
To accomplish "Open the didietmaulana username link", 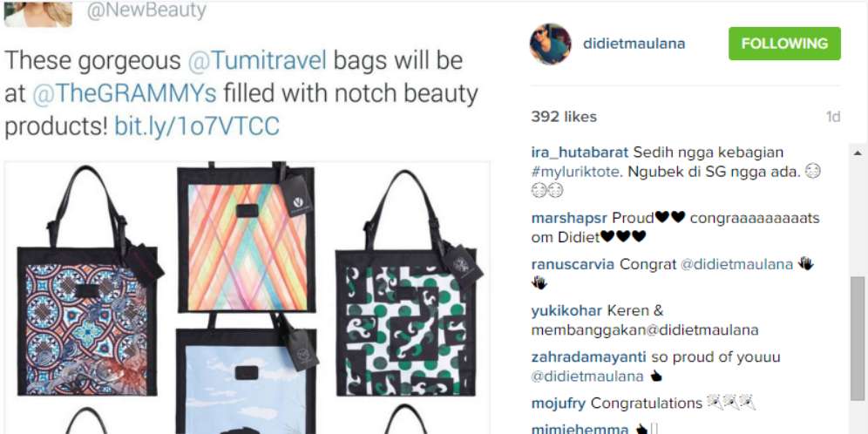I will click(634, 44).
